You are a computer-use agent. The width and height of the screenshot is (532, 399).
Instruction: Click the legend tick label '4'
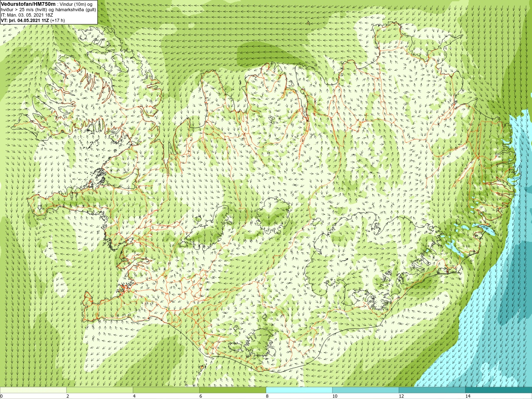[x=134, y=396]
